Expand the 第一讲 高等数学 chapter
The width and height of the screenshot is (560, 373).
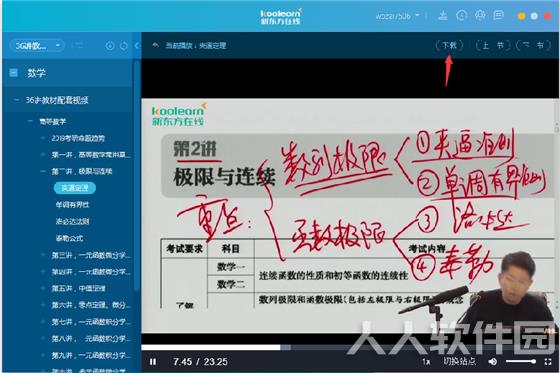pos(42,155)
